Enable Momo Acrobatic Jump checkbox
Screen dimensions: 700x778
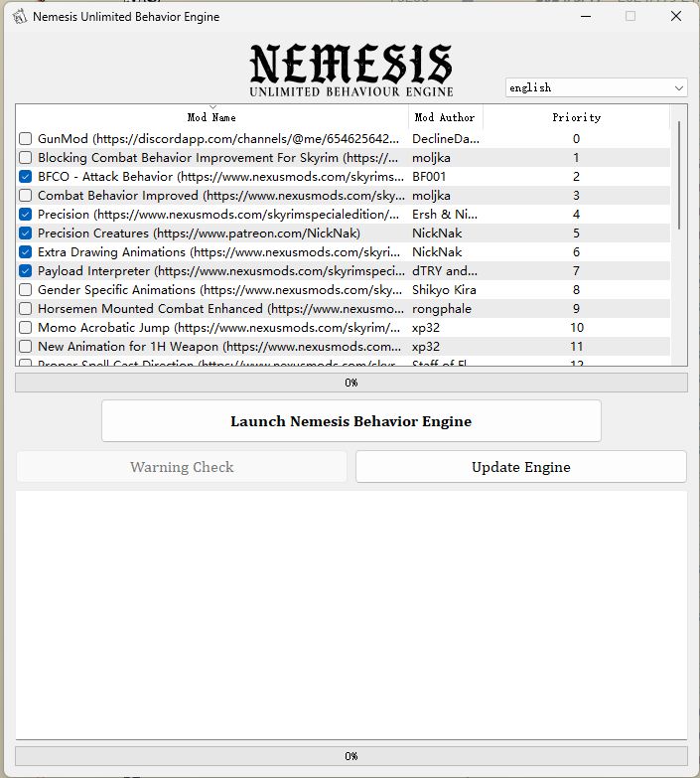pos(25,327)
